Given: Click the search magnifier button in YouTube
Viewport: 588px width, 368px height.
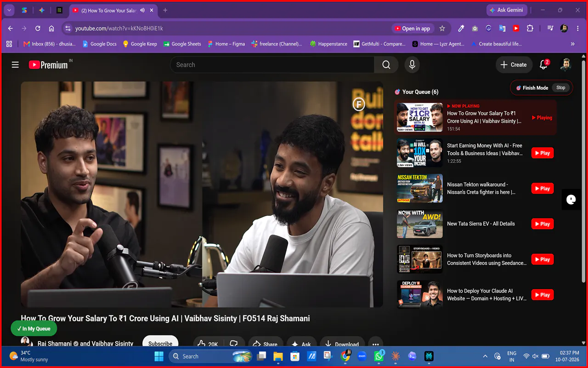Looking at the screenshot, I should (x=386, y=65).
